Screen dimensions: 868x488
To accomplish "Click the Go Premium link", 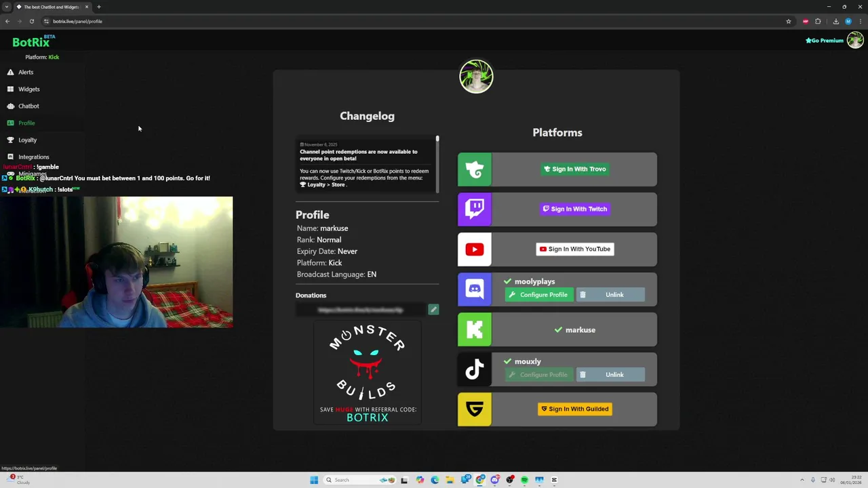I will [825, 41].
